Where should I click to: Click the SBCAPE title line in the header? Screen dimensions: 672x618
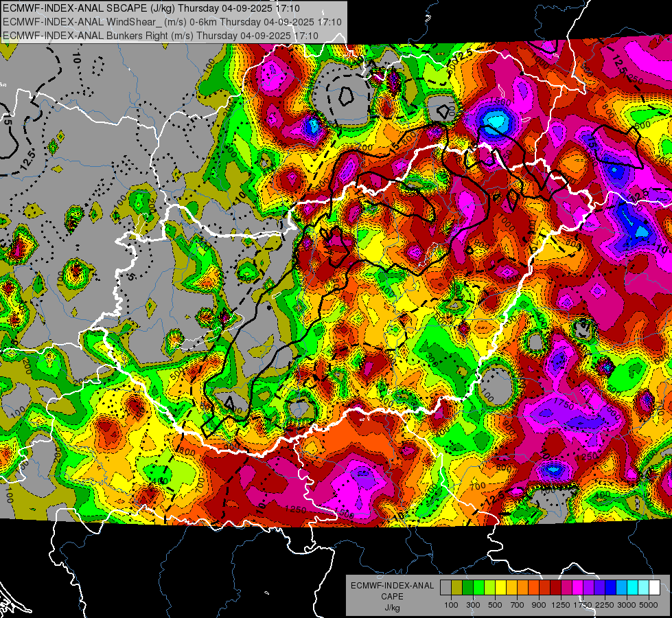click(x=151, y=8)
